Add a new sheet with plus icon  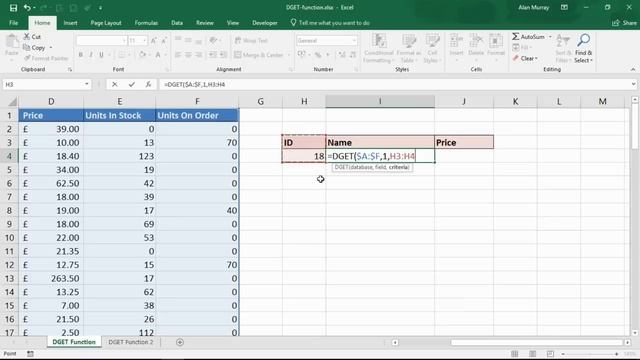(x=180, y=342)
